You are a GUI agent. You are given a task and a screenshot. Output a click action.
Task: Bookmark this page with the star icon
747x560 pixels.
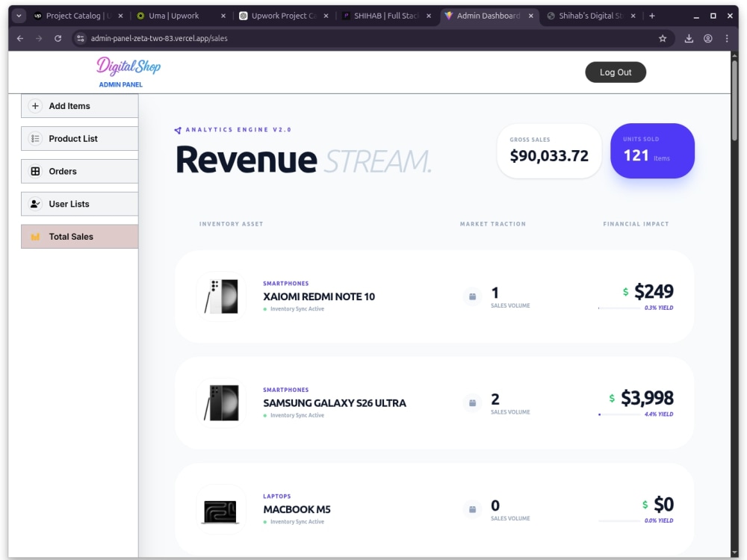point(663,39)
